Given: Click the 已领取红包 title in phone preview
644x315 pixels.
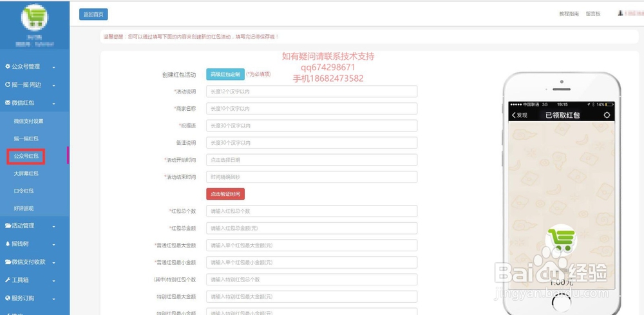Looking at the screenshot, I should click(x=562, y=115).
